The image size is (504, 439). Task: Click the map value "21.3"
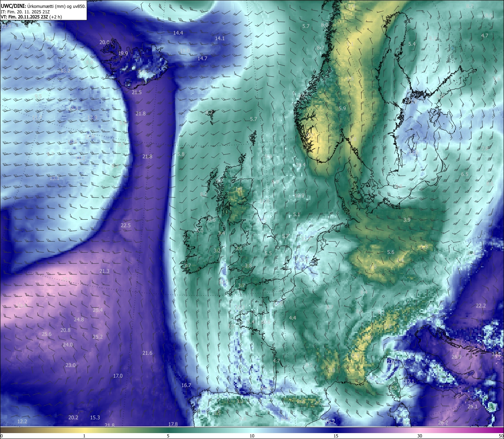[104, 271]
